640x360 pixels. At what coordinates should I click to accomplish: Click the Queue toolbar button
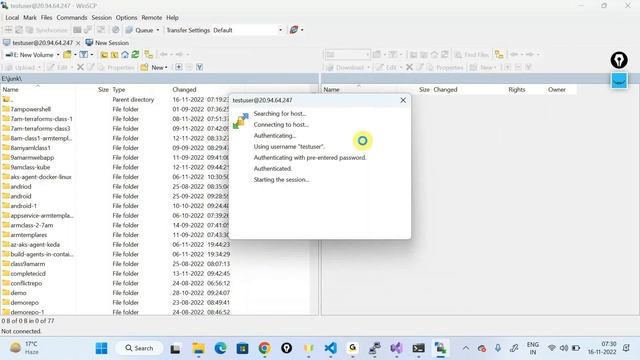[139, 30]
